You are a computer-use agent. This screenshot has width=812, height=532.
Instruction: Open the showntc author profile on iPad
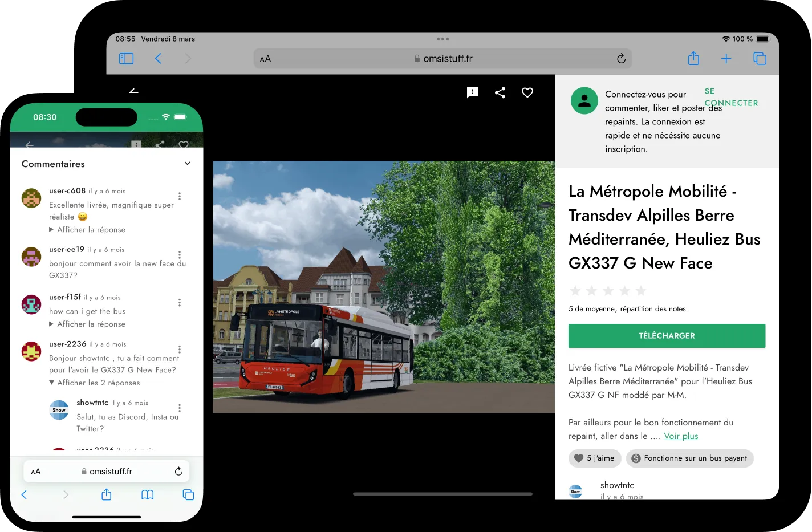(x=617, y=485)
